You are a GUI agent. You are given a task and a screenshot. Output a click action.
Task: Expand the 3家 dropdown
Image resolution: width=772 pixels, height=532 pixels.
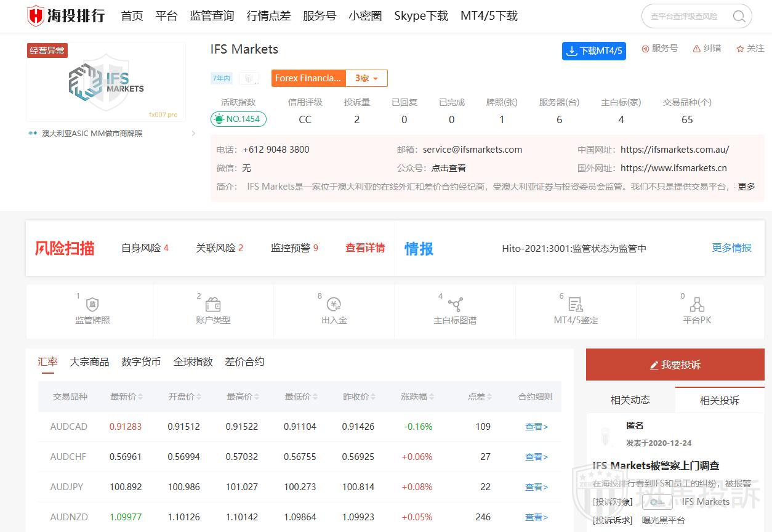(x=366, y=78)
